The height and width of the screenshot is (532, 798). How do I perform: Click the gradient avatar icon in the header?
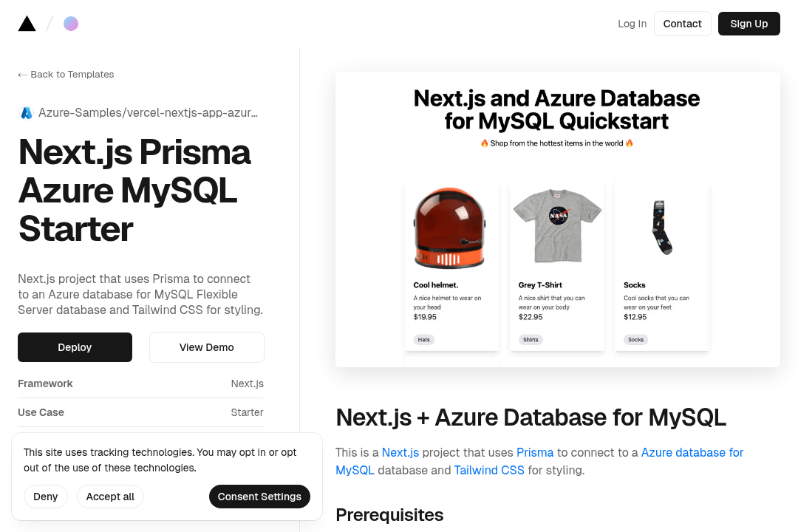pos(71,23)
